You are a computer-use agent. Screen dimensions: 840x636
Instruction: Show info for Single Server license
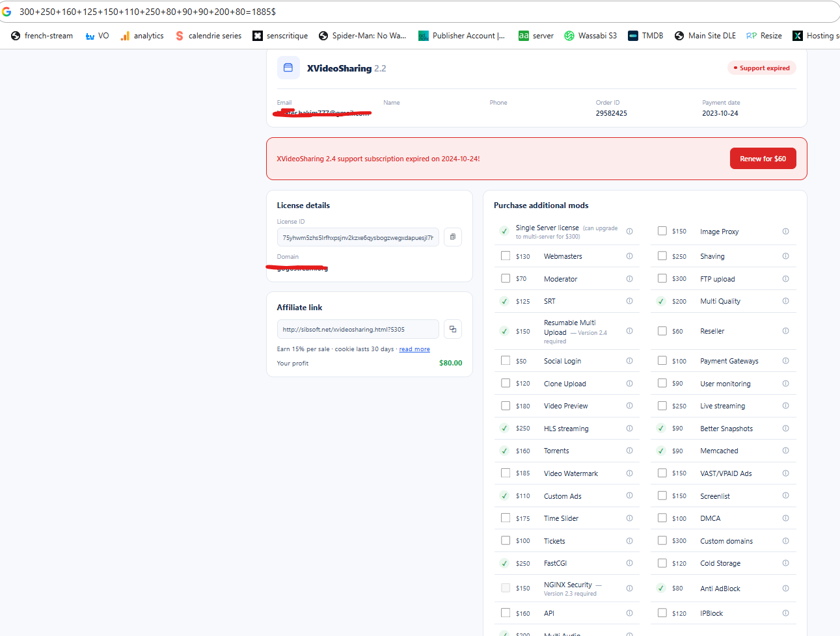click(629, 232)
